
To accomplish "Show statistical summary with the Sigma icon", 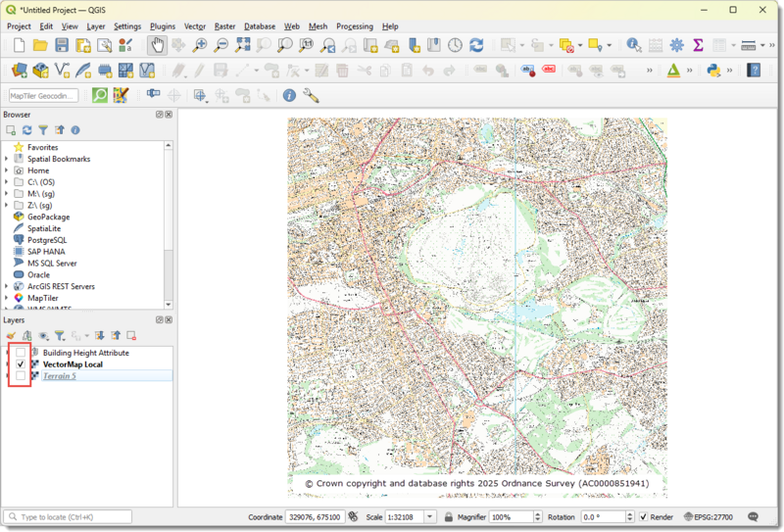I will pos(698,45).
